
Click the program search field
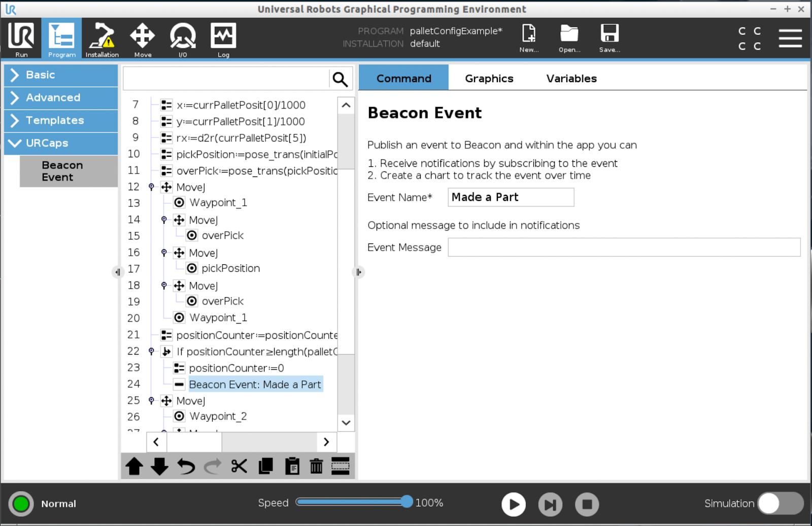pyautogui.click(x=226, y=79)
